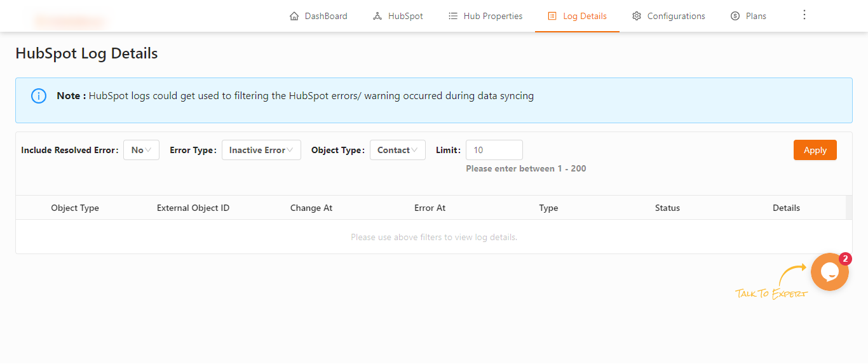Image resolution: width=868 pixels, height=364 pixels.
Task: Focus the Limit input field
Action: click(x=494, y=150)
